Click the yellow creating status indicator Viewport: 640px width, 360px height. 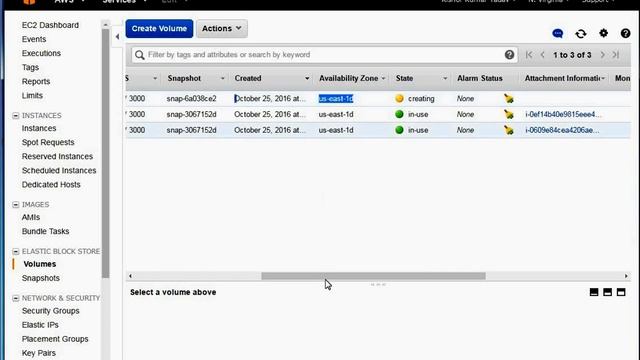coord(399,98)
